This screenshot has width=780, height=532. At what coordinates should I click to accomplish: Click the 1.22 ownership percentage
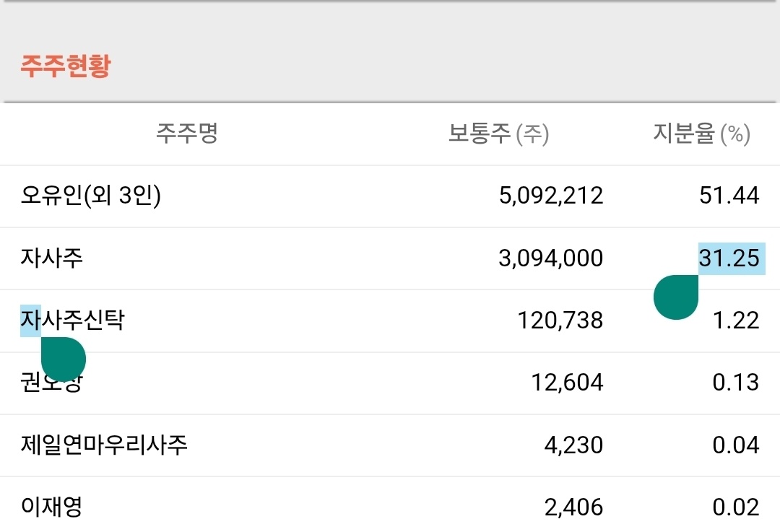735,320
